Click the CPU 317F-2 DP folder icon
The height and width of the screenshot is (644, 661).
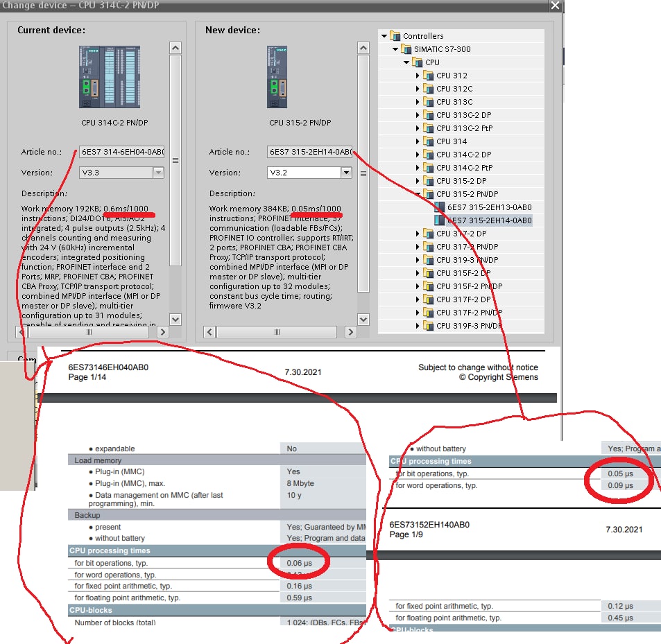click(x=429, y=299)
